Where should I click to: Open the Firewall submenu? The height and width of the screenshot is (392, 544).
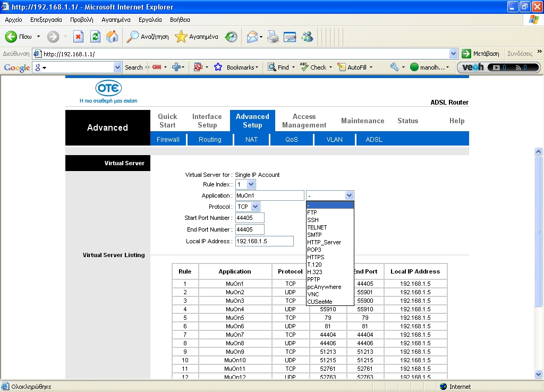(168, 140)
